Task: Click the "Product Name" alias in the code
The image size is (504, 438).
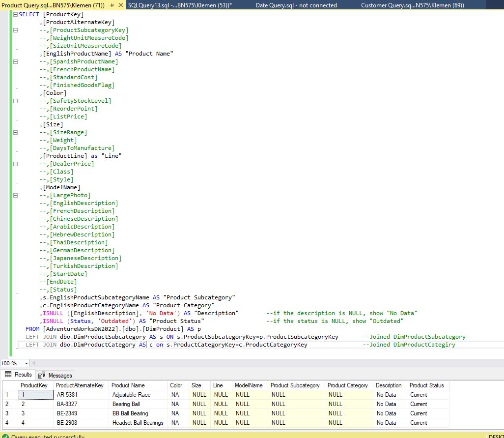Action: (149, 54)
